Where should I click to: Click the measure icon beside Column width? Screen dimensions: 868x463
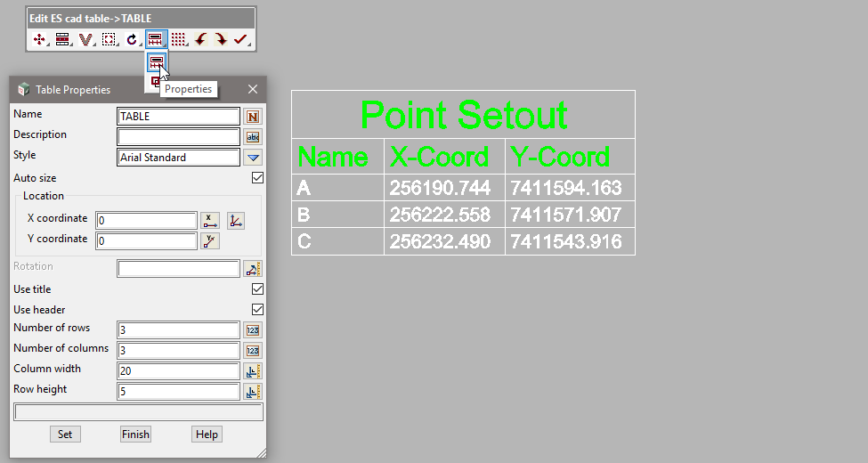253,371
